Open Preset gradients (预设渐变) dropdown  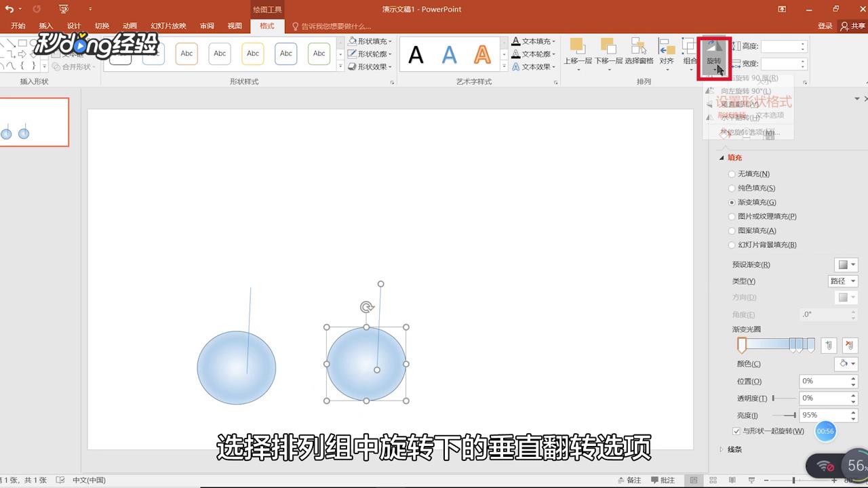point(846,264)
